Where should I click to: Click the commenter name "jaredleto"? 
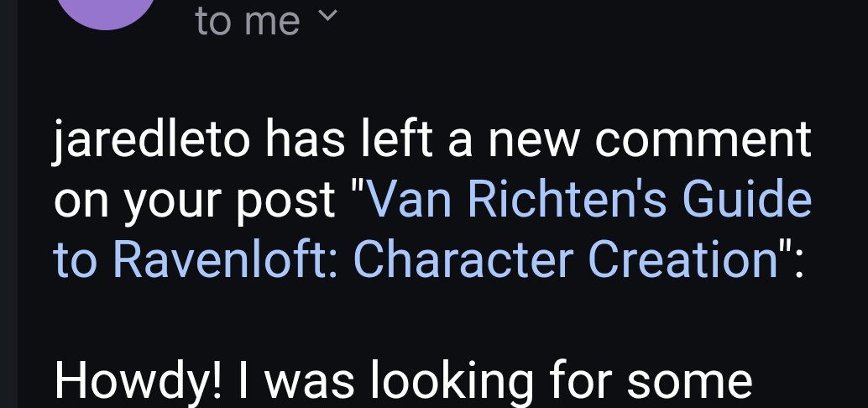[152, 140]
